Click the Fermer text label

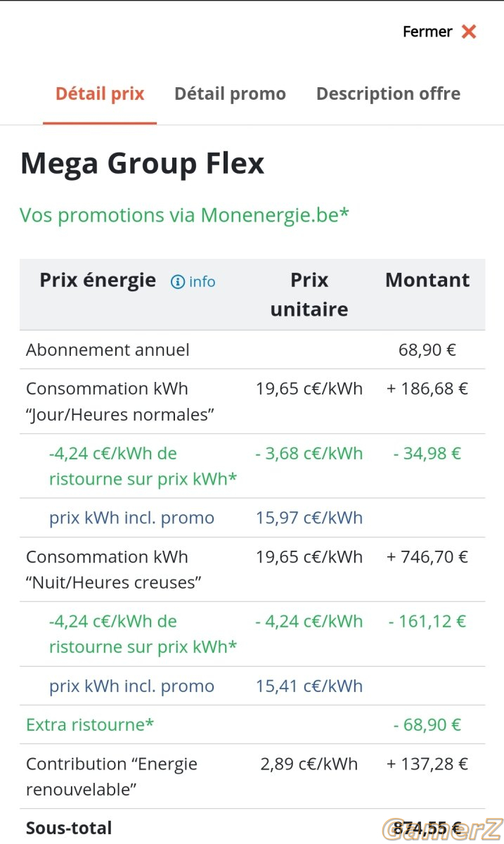pyautogui.click(x=427, y=32)
